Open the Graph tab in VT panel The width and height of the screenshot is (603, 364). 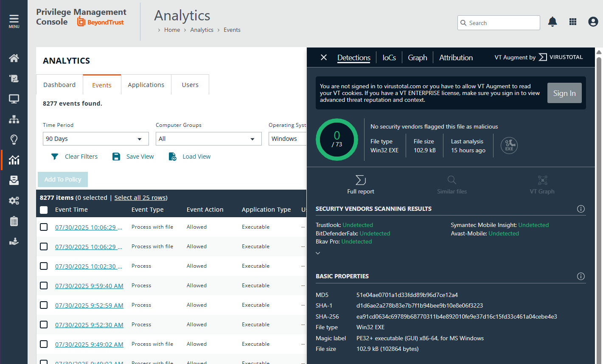418,58
